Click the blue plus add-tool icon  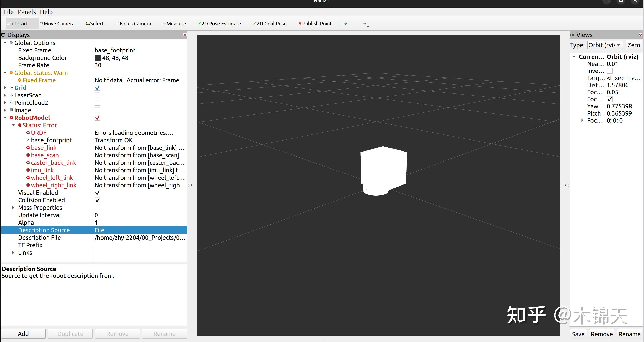click(345, 23)
